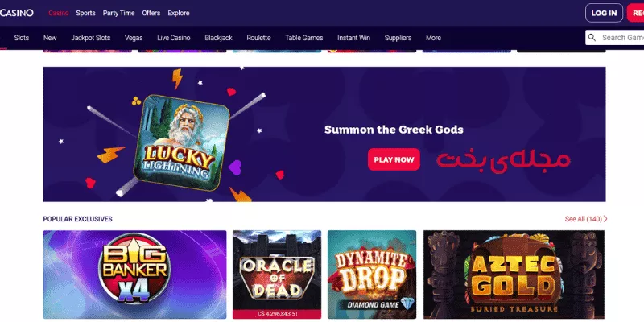The height and width of the screenshot is (322, 644).
Task: Select the Roulette category tab
Action: click(258, 38)
